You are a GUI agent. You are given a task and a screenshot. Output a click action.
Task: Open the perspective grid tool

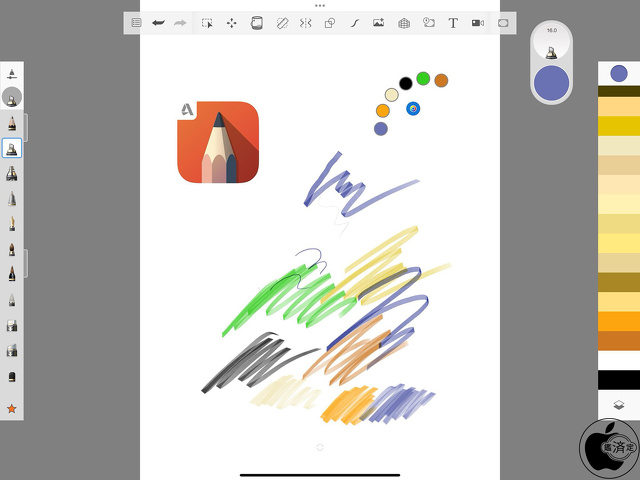point(404,23)
